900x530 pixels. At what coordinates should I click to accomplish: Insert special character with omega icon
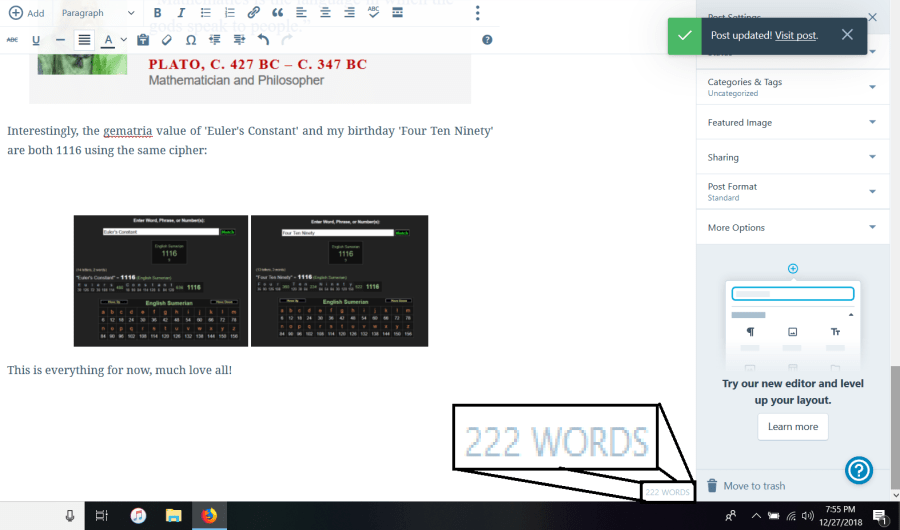[x=191, y=40]
